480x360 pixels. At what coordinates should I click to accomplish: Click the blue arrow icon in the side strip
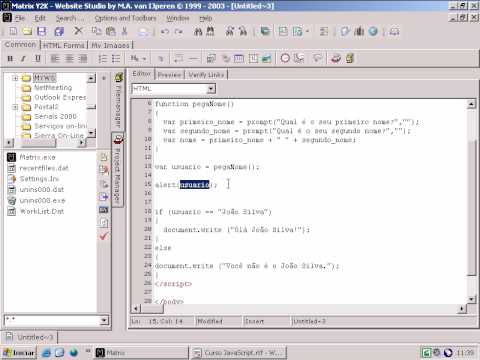[104, 197]
